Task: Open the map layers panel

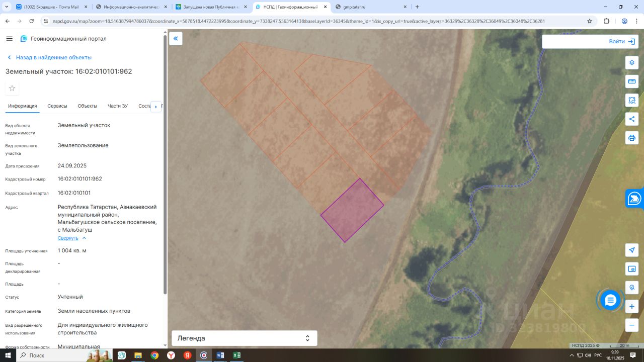Action: tap(632, 63)
